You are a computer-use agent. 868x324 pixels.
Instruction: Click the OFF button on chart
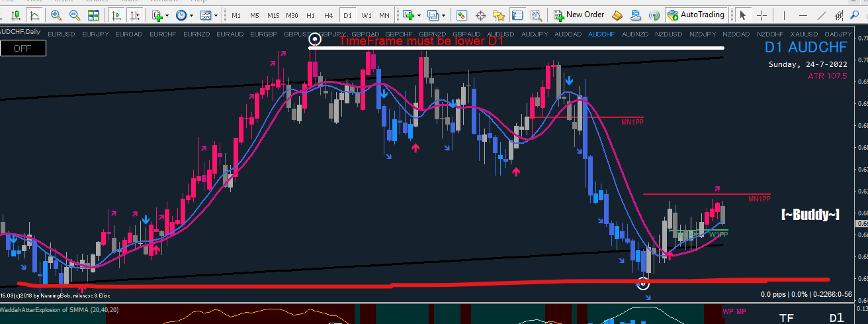pos(23,48)
